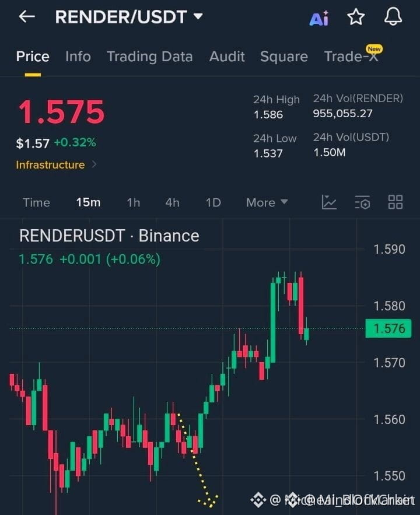The width and height of the screenshot is (420, 515).
Task: Open the grid layout icon
Action: click(395, 202)
